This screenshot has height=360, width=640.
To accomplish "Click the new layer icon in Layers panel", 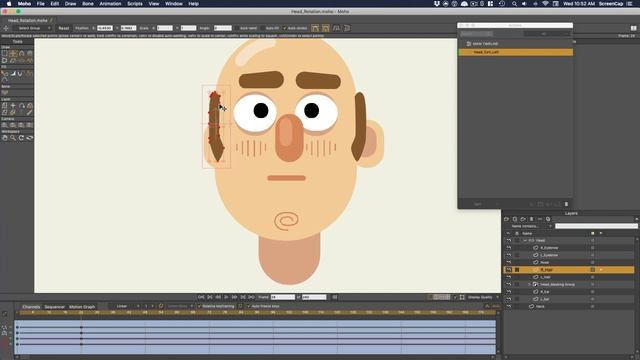I will pyautogui.click(x=507, y=219).
